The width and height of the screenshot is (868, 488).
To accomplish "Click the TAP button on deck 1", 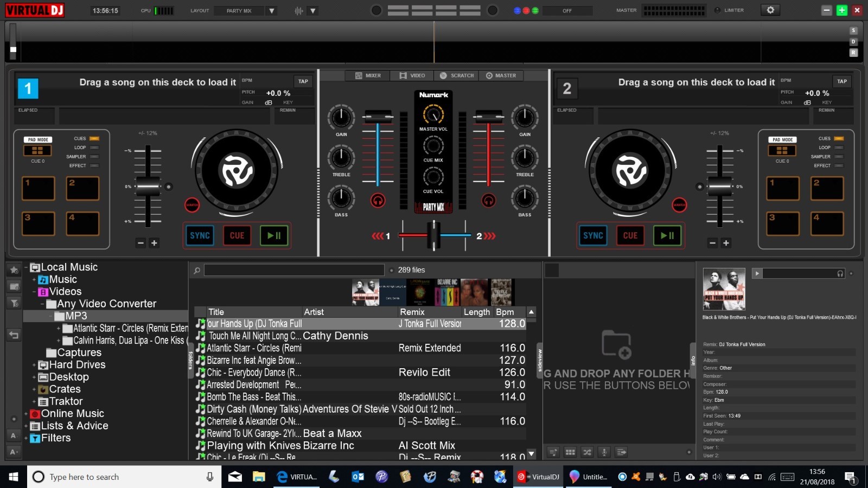I will (x=303, y=81).
